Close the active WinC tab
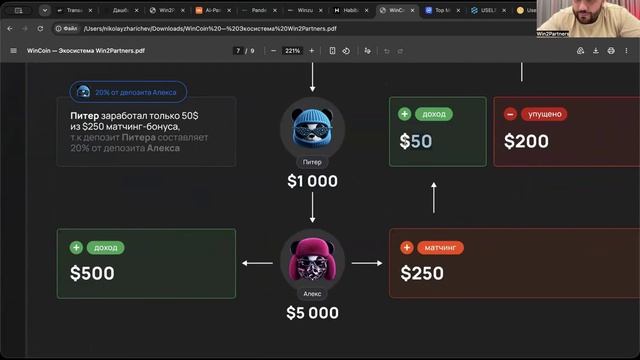 coord(412,10)
